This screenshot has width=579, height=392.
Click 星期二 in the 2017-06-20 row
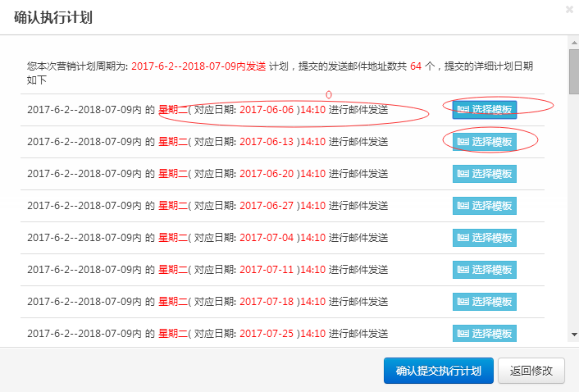click(x=172, y=174)
